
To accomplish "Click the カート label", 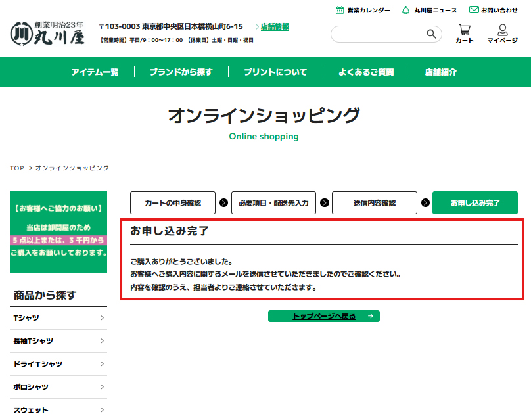I will 465,40.
